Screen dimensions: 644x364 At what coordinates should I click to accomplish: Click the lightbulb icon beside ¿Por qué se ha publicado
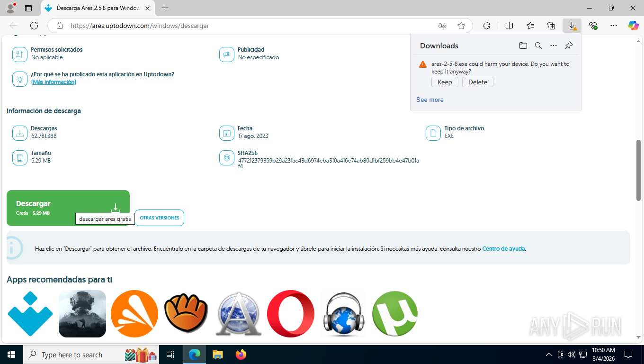pos(20,79)
